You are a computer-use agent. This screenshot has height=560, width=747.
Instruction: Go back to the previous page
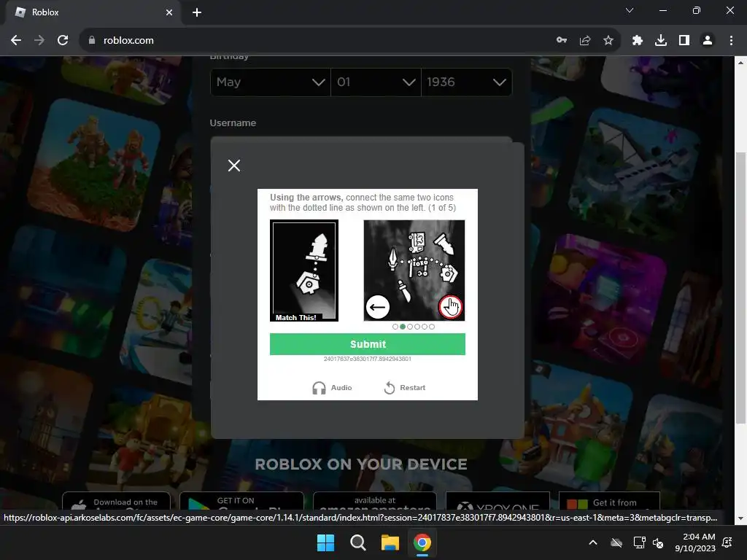point(16,41)
